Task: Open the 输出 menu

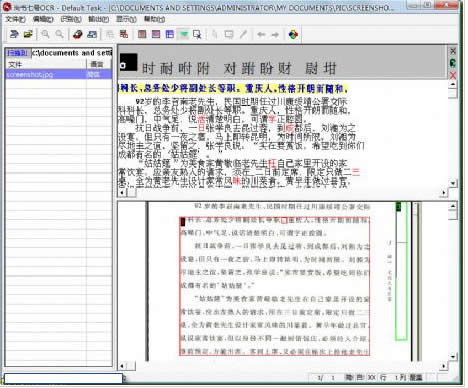Action: [x=99, y=19]
